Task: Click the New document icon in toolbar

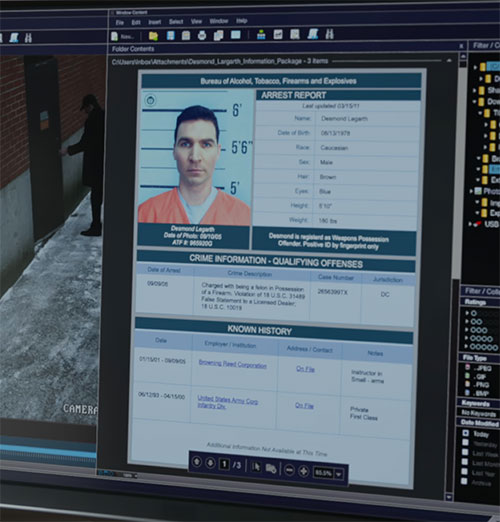Action: pos(114,36)
